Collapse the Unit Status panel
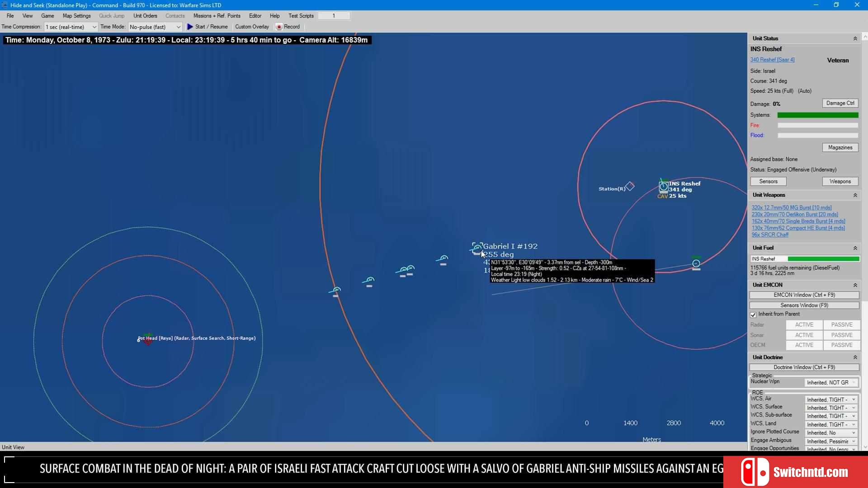 855,38
